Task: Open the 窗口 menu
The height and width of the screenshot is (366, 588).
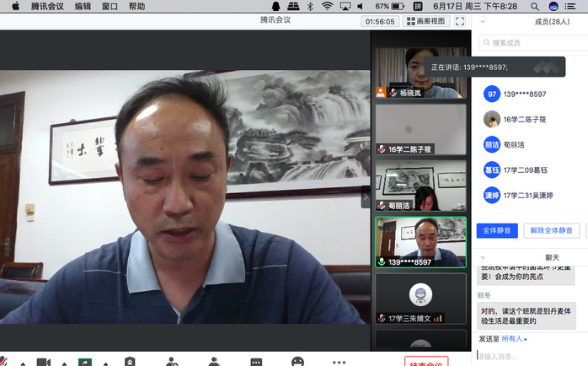Action: 110,6
